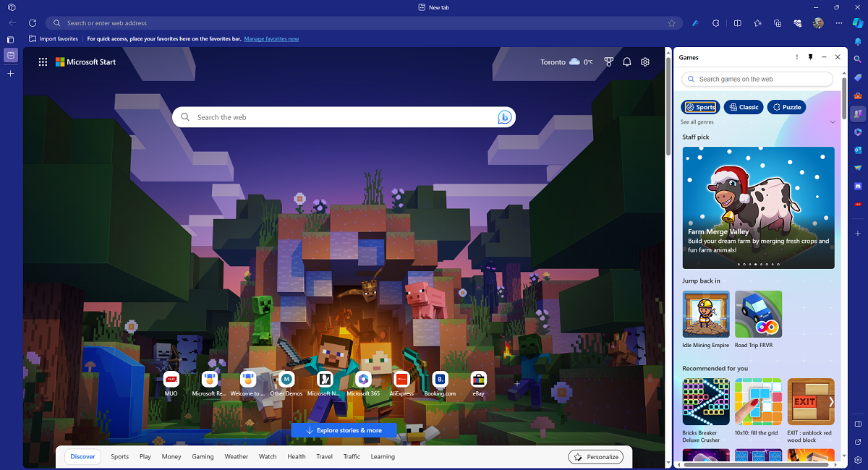The image size is (868, 470).
Task: Open Collections from the toolbar
Action: point(777,22)
